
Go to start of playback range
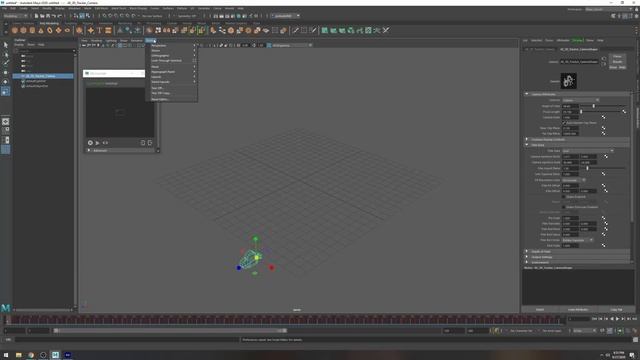click(594, 319)
